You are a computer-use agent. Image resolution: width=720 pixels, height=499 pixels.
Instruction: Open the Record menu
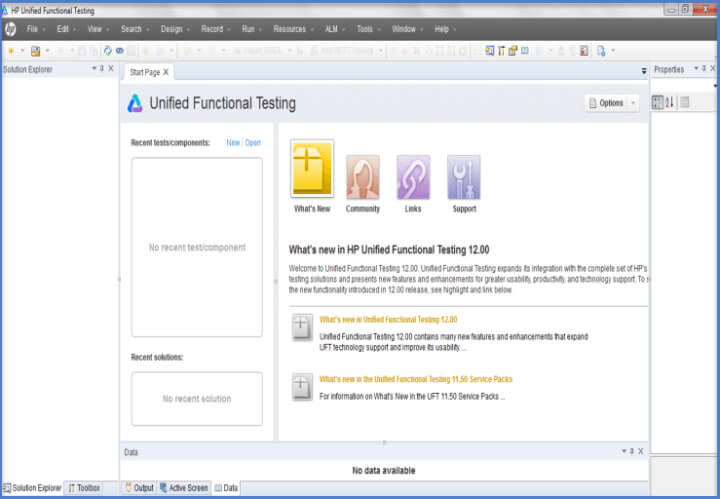(212, 29)
